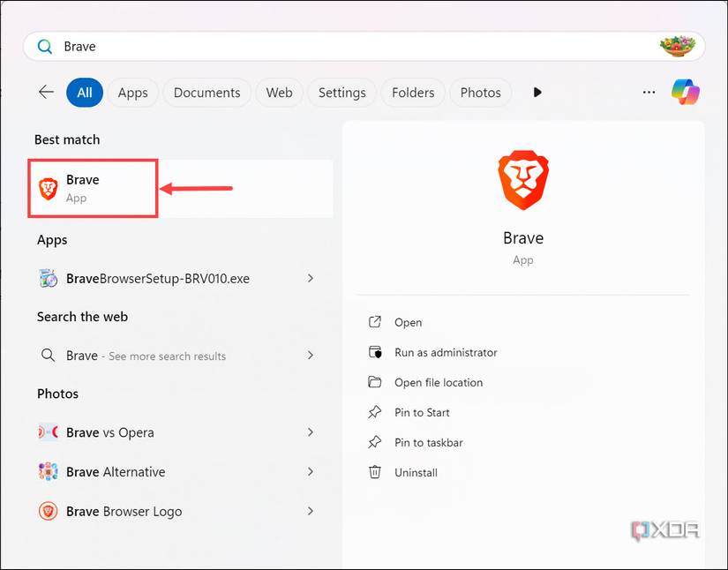Click the large Brave logo in details pane

click(523, 180)
